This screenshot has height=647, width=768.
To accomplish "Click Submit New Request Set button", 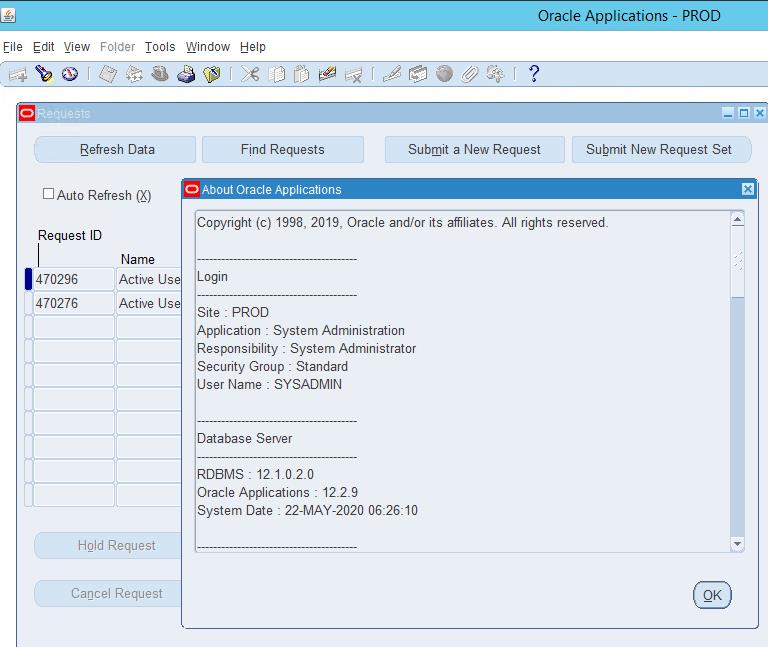I will click(661, 149).
